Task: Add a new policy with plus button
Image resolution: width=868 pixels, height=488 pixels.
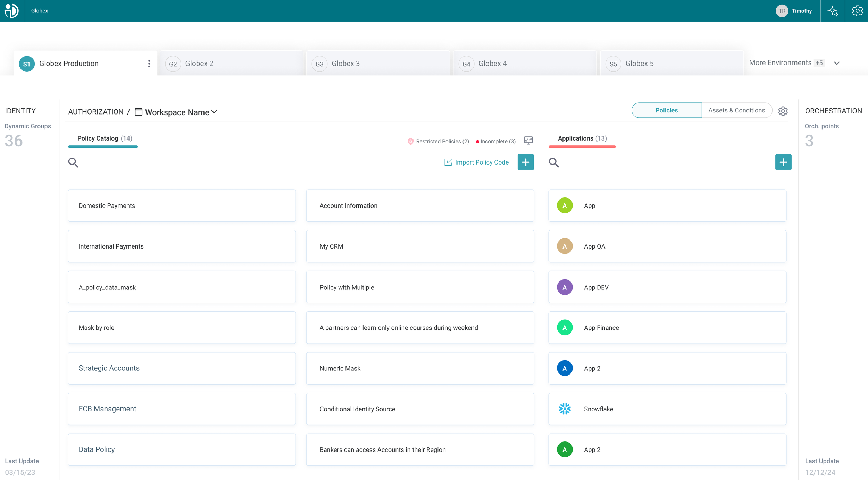Action: (525, 162)
